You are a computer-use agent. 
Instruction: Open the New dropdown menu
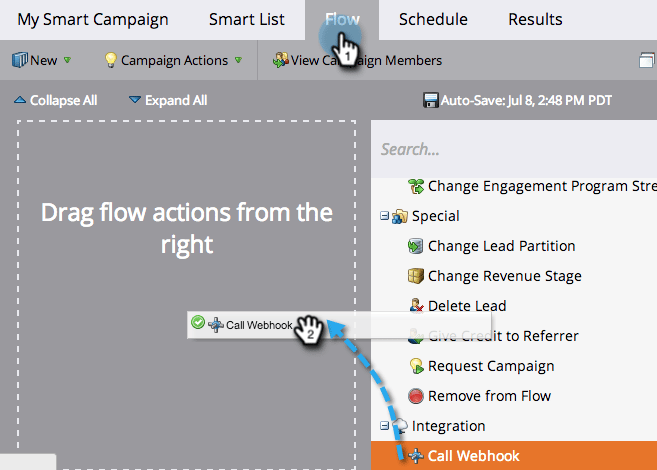tap(41, 60)
